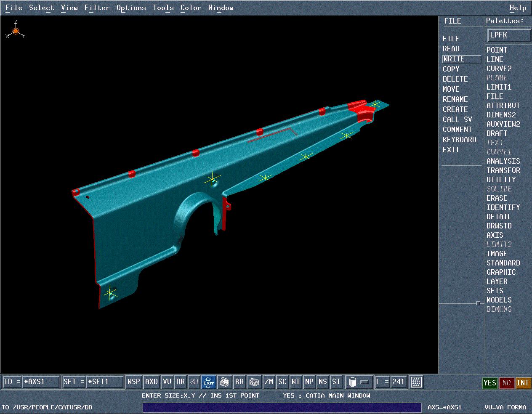The width and height of the screenshot is (532, 414).
Task: Click the WSP workspace button
Action: pyautogui.click(x=133, y=382)
